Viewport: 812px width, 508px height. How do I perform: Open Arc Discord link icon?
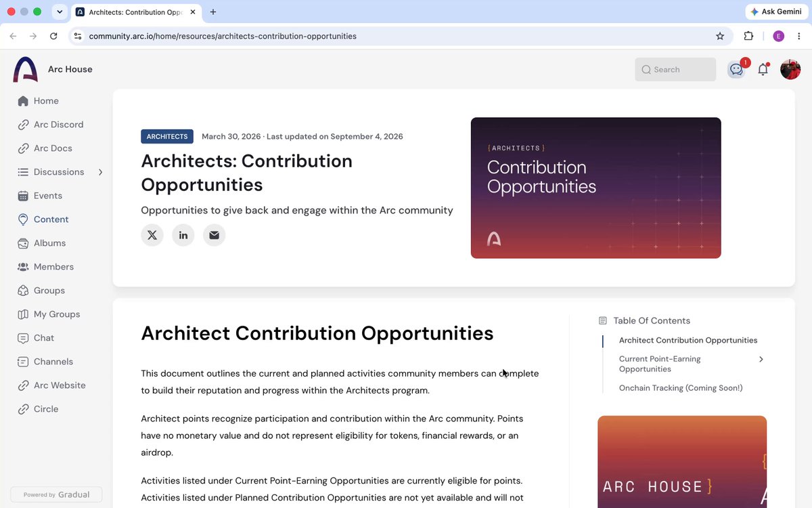click(x=23, y=125)
